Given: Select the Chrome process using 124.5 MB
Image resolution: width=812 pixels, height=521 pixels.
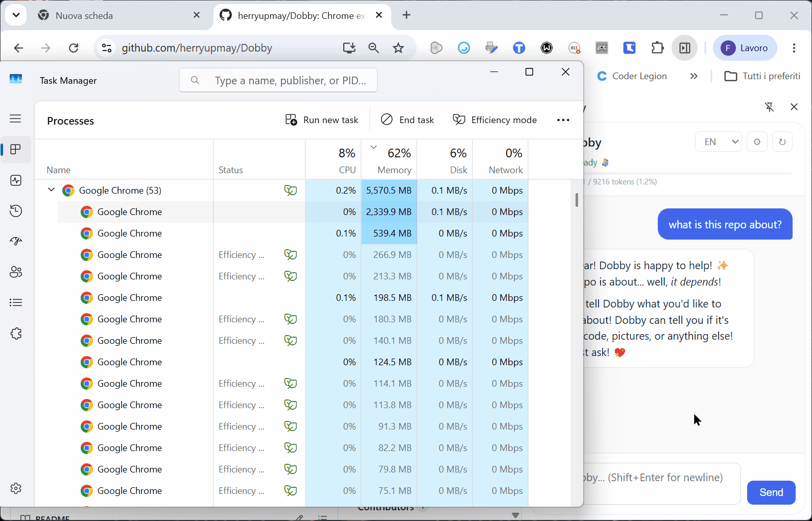Looking at the screenshot, I should pos(294,362).
